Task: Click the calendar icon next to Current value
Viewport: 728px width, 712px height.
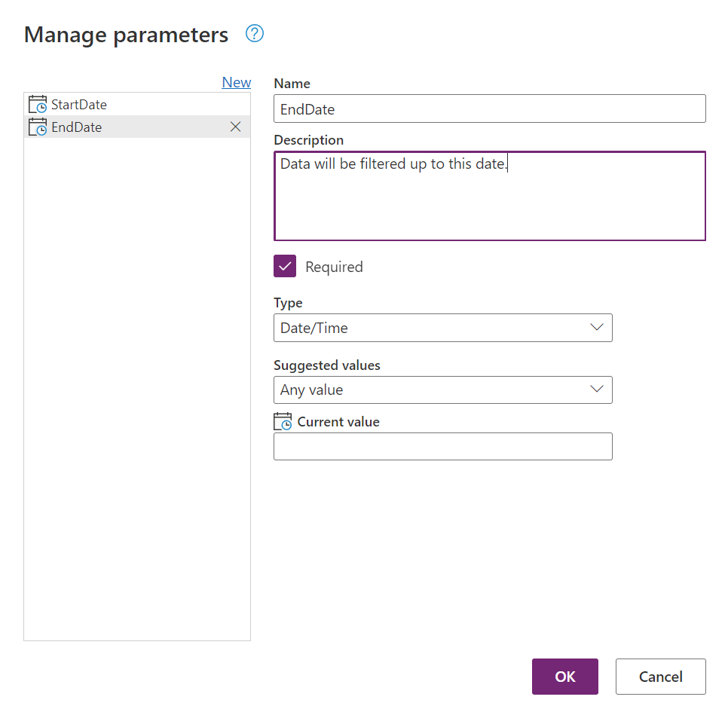Action: coord(283,421)
